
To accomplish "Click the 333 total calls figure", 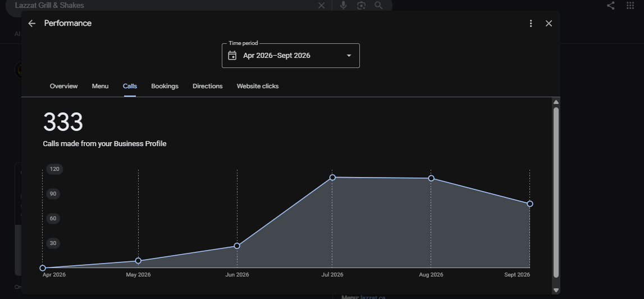I will (x=63, y=122).
